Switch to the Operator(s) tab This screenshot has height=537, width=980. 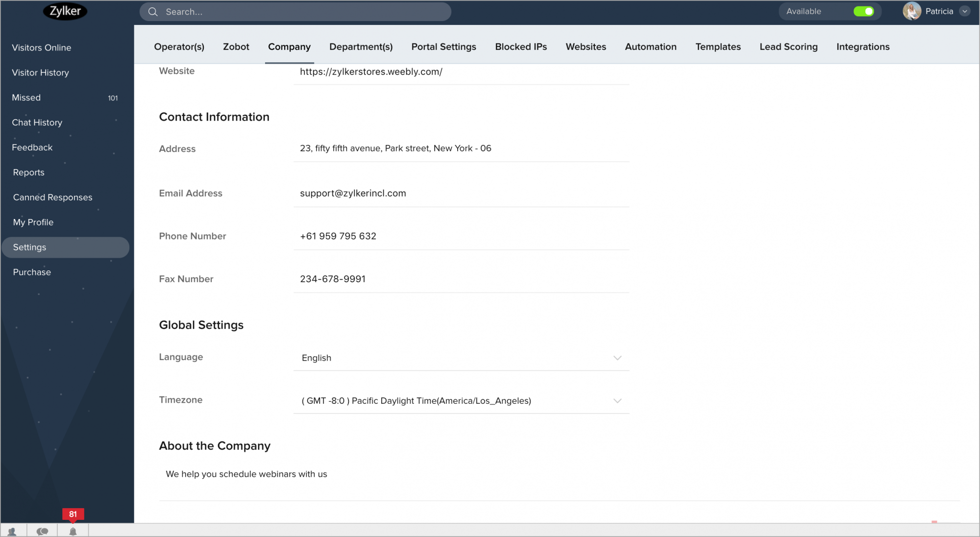[179, 47]
